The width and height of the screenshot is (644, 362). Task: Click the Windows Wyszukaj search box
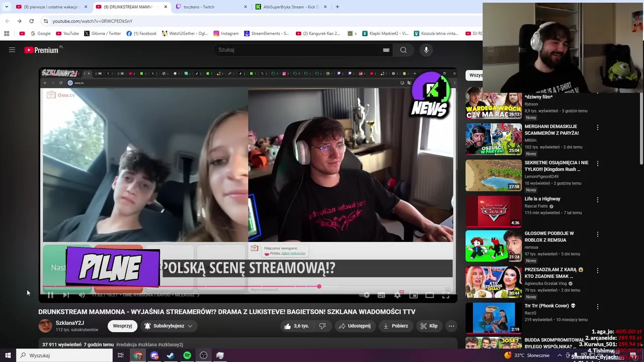(64, 355)
